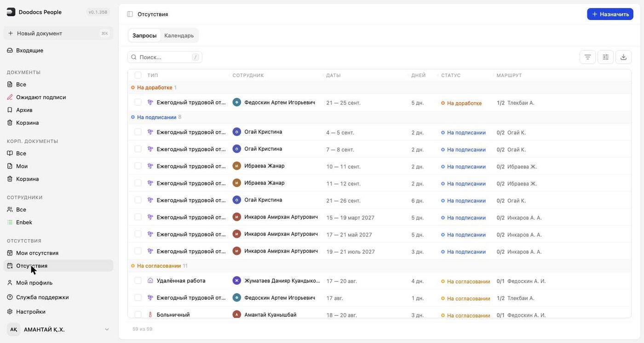
Task: Click Жуматаев Данияр avatar
Action: [237, 280]
